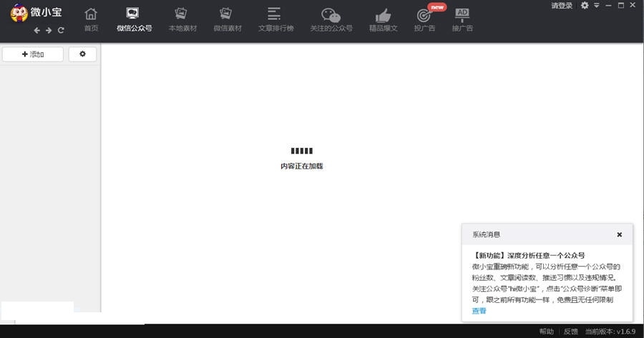
Task: Click the 系统消息 popup title
Action: pos(486,234)
